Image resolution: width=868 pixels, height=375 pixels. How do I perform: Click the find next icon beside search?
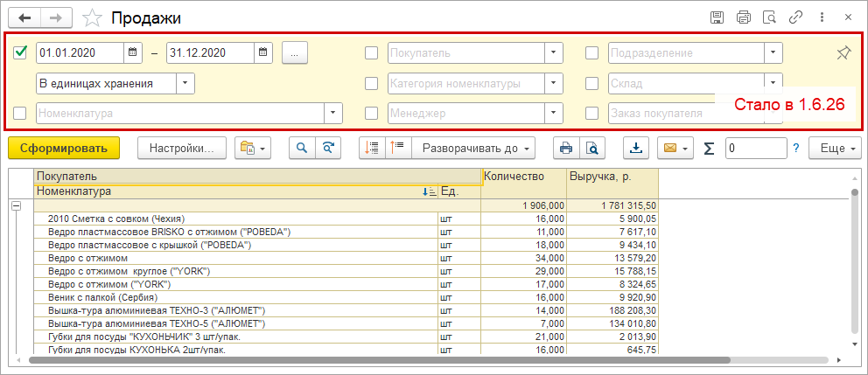(328, 149)
